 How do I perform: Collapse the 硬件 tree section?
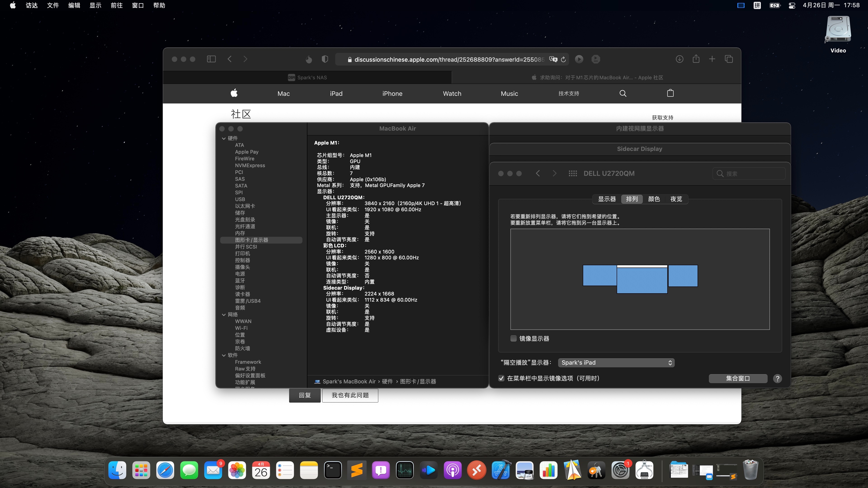tap(224, 138)
